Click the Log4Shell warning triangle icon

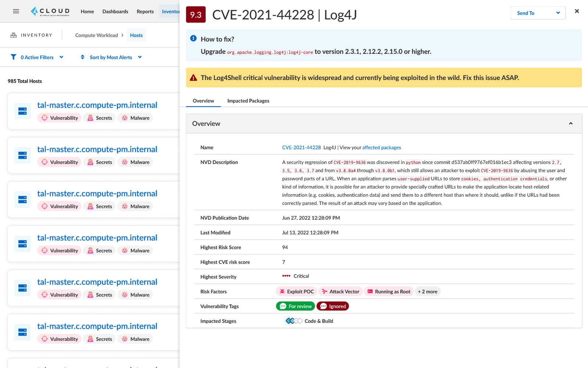[193, 78]
